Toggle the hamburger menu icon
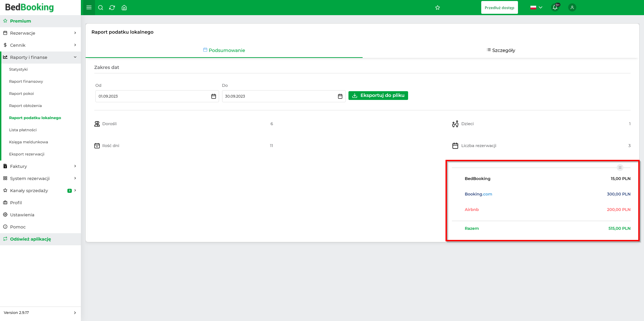644x321 pixels. (x=89, y=7)
